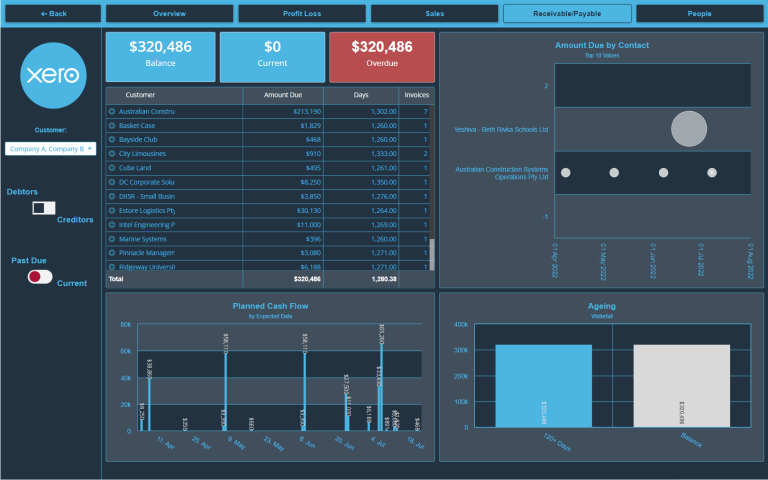Sort table by Days column header
768x480 pixels.
pos(360,95)
